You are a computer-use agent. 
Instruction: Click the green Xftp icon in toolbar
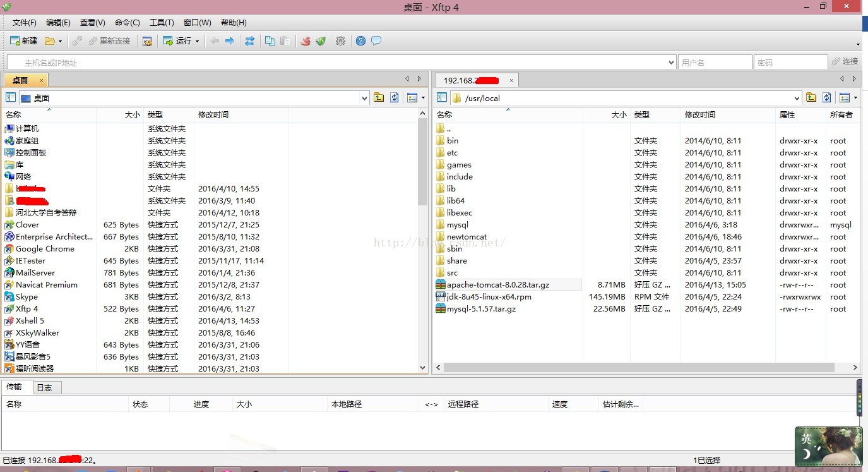coord(321,41)
